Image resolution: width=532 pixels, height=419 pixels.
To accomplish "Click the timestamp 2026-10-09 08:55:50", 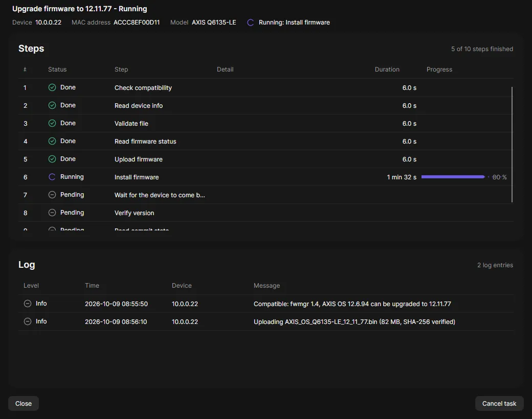I will coord(117,304).
